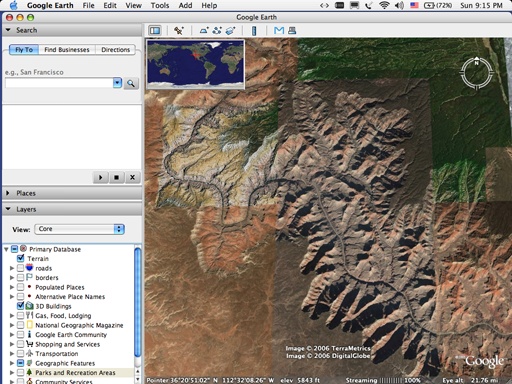This screenshot has width=512, height=384.
Task: Open the View menu
Action: coord(133,5)
